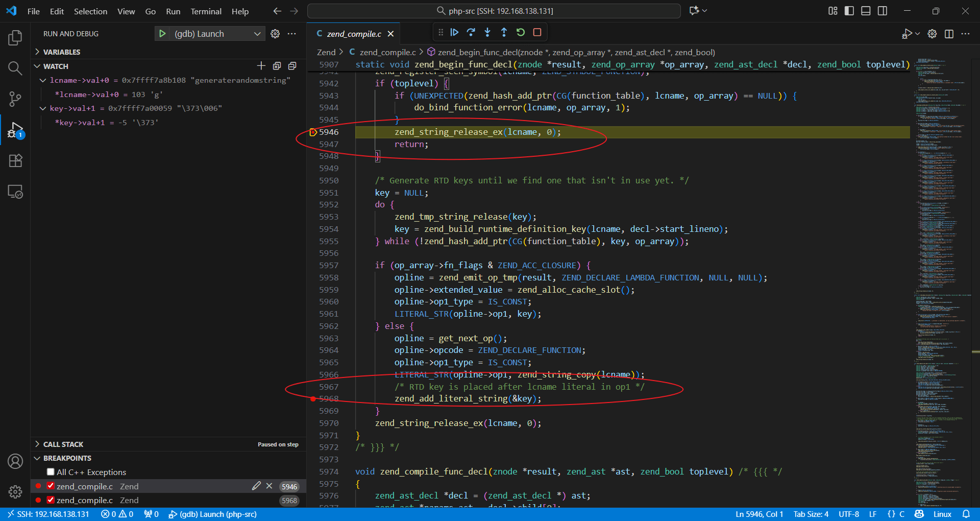Screen dimensions: 980x521
Task: Open the Extensions view in activity bar
Action: click(15, 161)
